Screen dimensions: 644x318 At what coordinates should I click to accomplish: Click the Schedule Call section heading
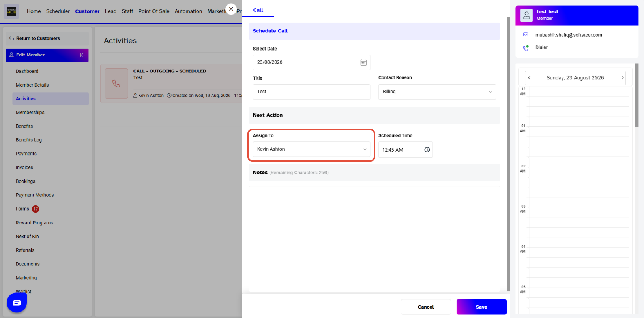tap(270, 31)
